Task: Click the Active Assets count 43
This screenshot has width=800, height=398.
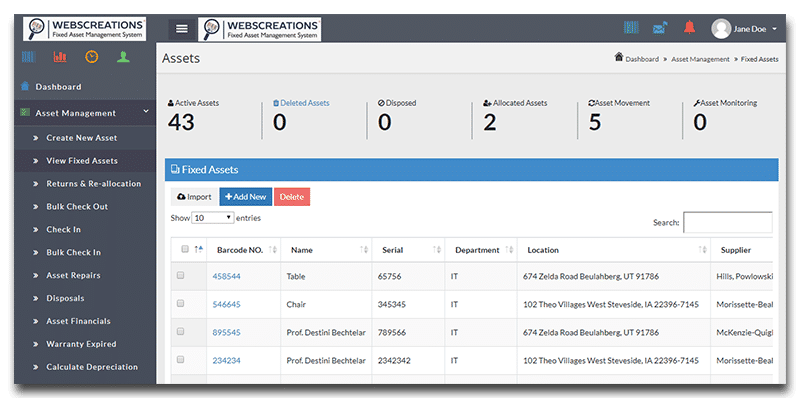Action: (181, 122)
